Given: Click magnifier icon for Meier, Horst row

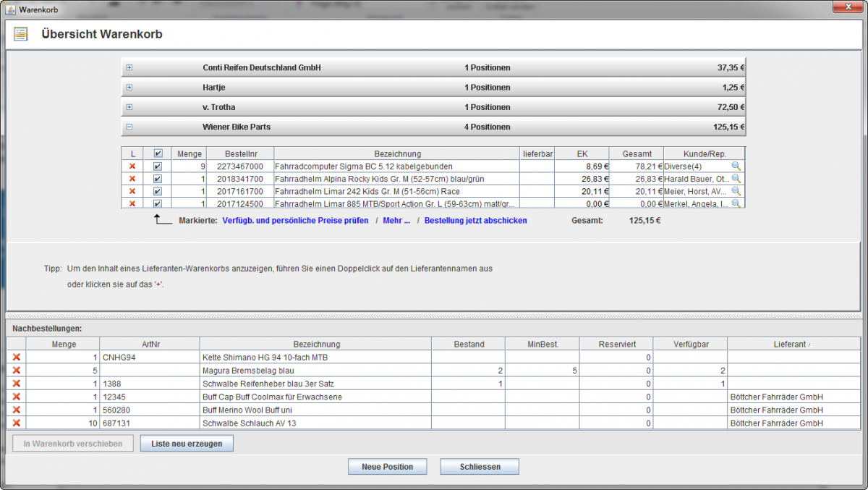Looking at the screenshot, I should 736,191.
